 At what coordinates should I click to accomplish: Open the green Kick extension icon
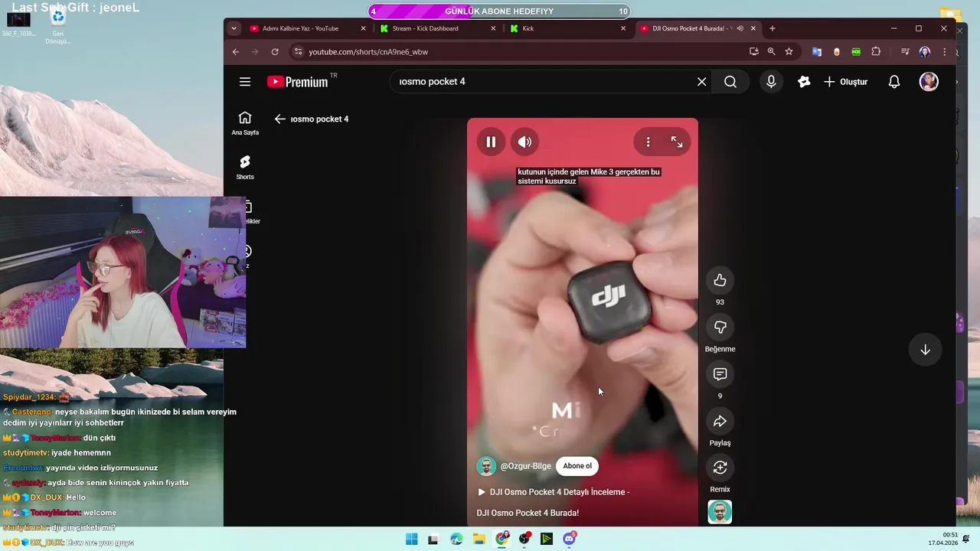click(x=856, y=52)
